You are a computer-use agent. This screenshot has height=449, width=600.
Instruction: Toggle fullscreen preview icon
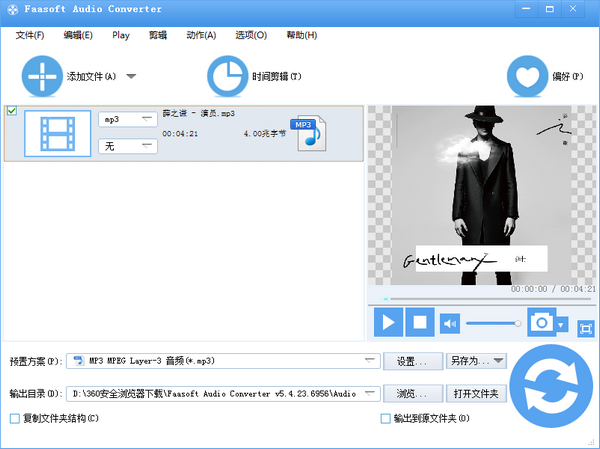tap(585, 327)
